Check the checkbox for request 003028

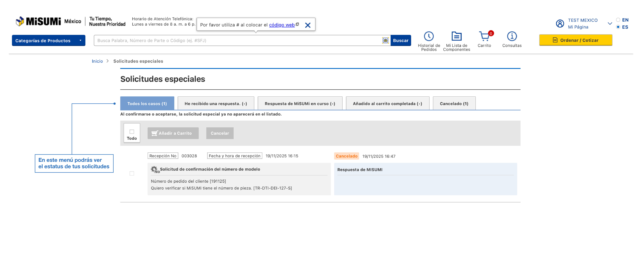point(132,173)
